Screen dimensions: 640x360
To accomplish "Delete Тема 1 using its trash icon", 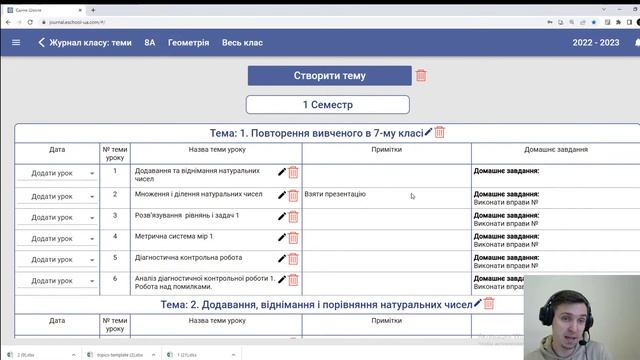I will [440, 132].
